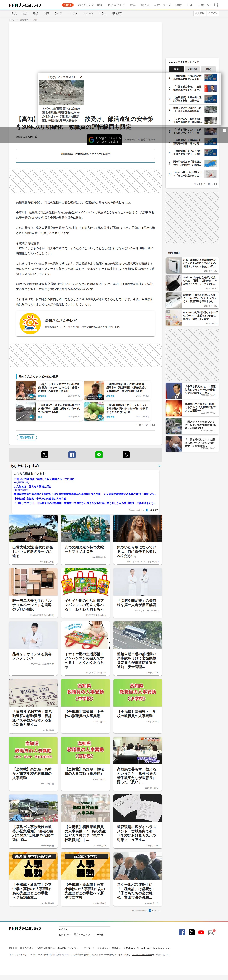Screen dimensions: 228x980
Task: Open text link 人文知とは、答えなき領域の探究
Action: pos(32,487)
